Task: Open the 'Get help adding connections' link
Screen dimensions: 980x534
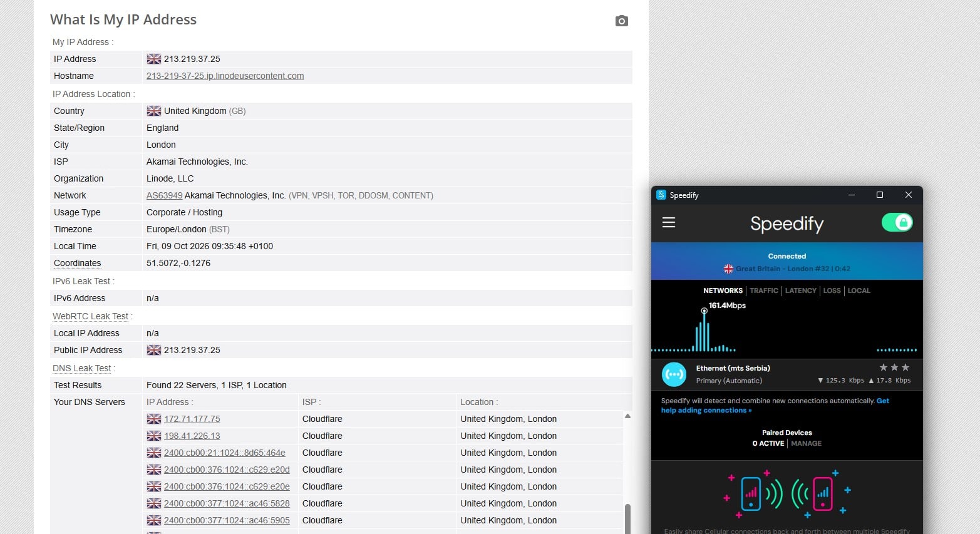Action: tap(775, 406)
